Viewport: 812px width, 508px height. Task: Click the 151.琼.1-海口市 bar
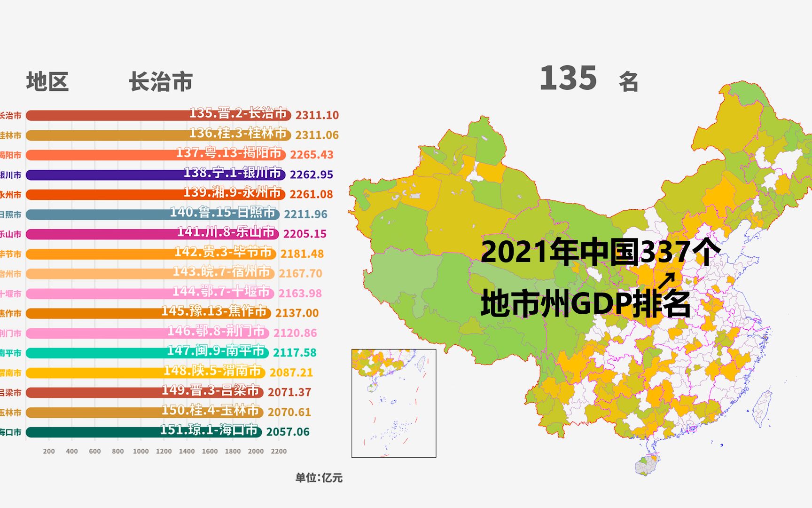pos(144,432)
